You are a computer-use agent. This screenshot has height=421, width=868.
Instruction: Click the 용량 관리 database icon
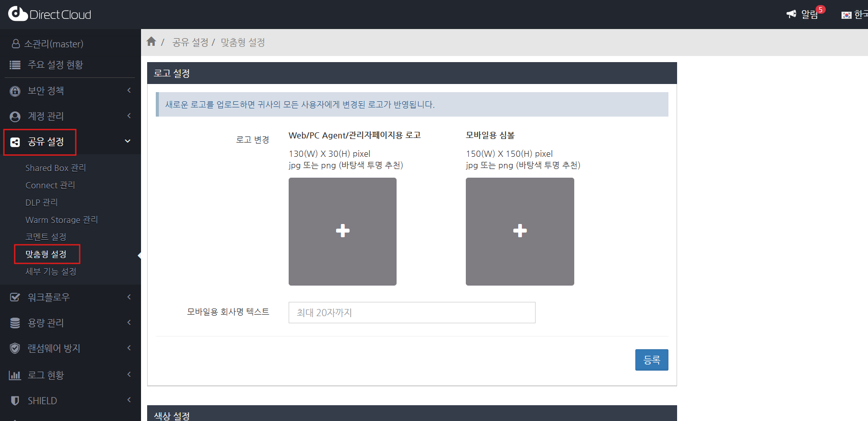point(15,323)
